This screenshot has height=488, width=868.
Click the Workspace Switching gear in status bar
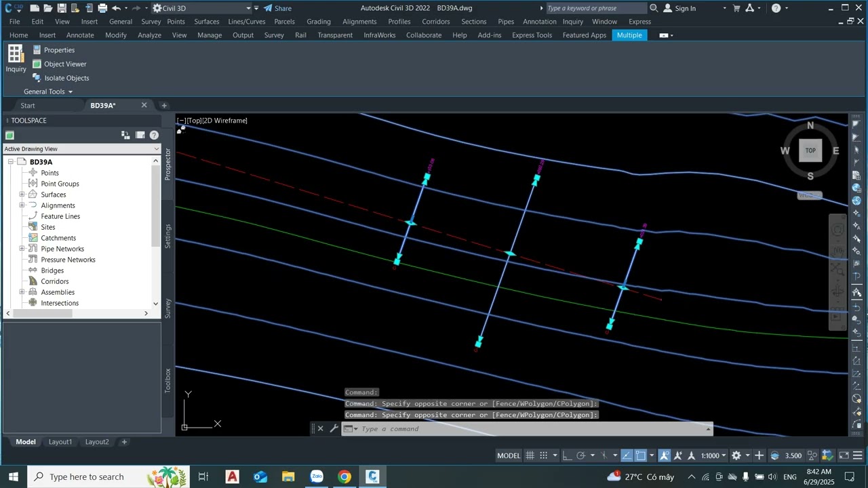736,455
